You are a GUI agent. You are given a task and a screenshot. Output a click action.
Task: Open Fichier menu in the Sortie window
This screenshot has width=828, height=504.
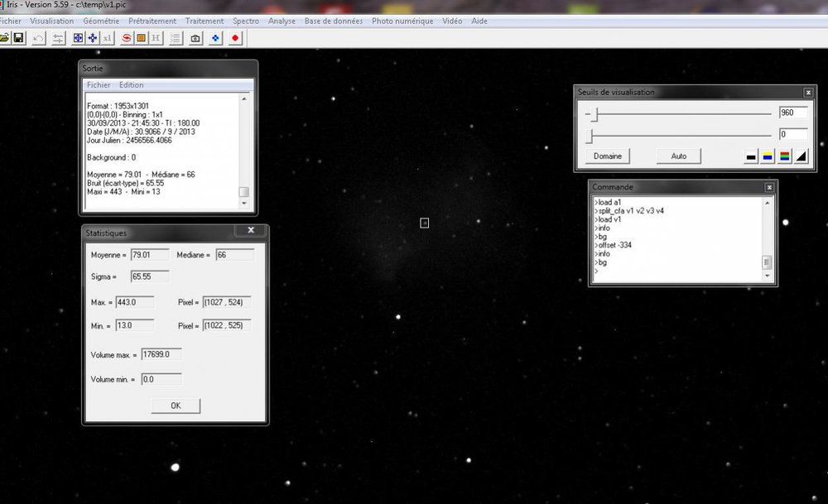click(x=99, y=85)
